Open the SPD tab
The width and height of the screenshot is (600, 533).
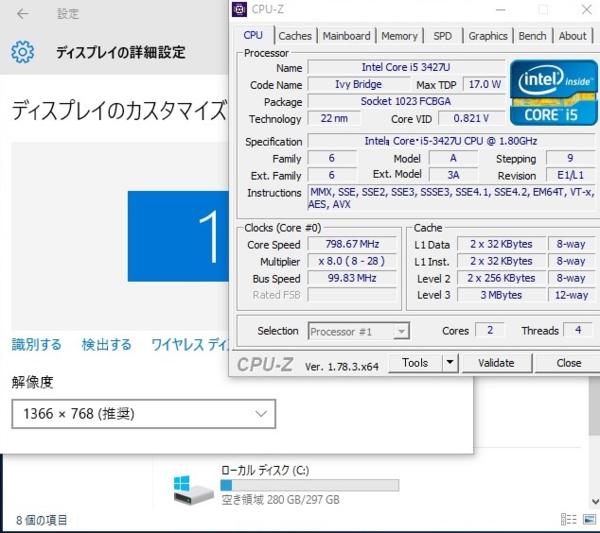tap(442, 36)
